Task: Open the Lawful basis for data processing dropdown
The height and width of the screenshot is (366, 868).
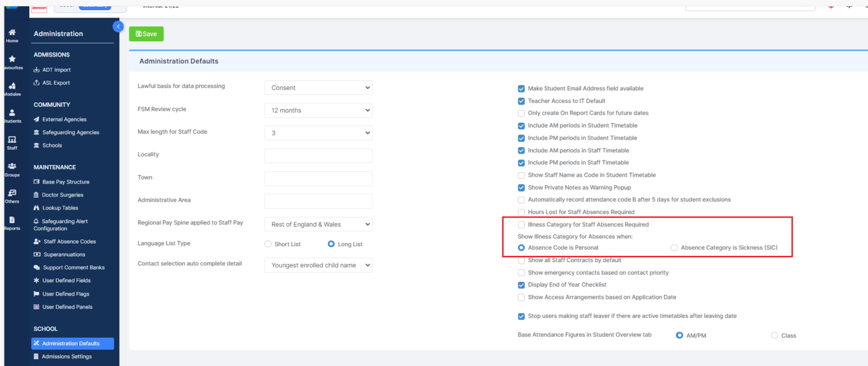Action: [x=318, y=88]
